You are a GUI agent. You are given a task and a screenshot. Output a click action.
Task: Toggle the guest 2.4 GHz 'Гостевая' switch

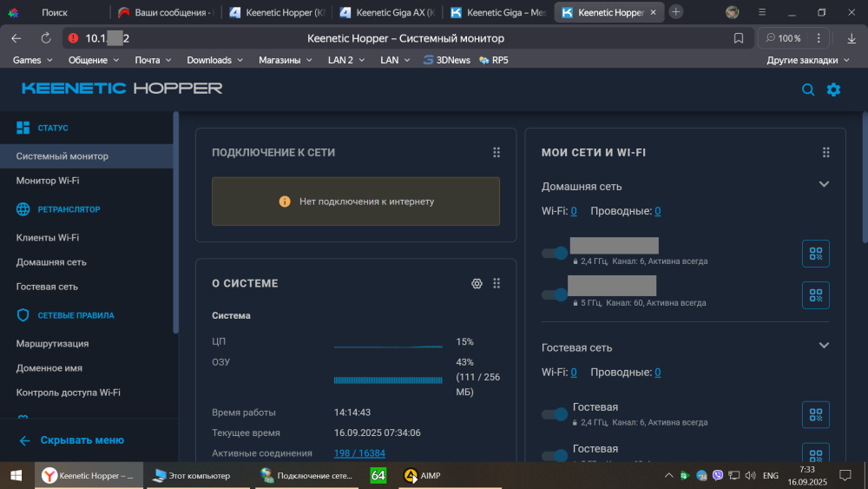(x=555, y=414)
